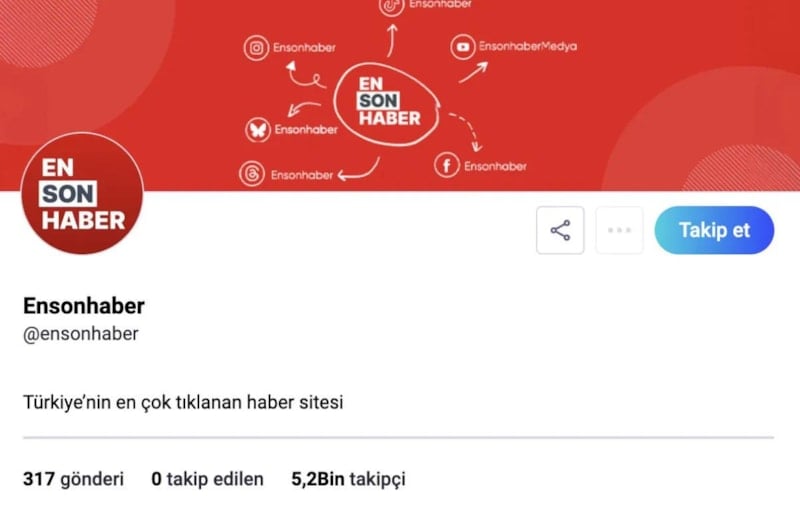This screenshot has height=509, width=800.
Task: Click the Facebook icon in banner
Action: pyautogui.click(x=446, y=165)
